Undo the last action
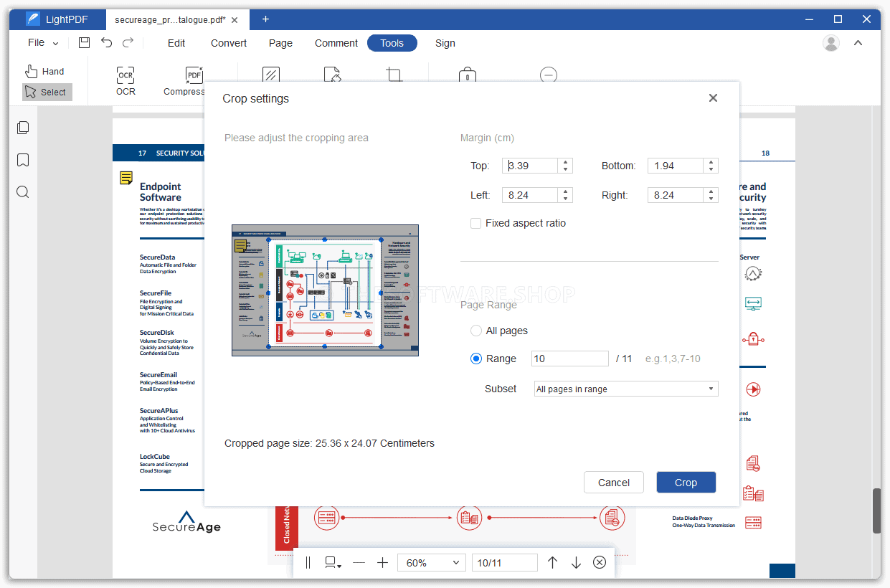The image size is (890, 588). 106,43
